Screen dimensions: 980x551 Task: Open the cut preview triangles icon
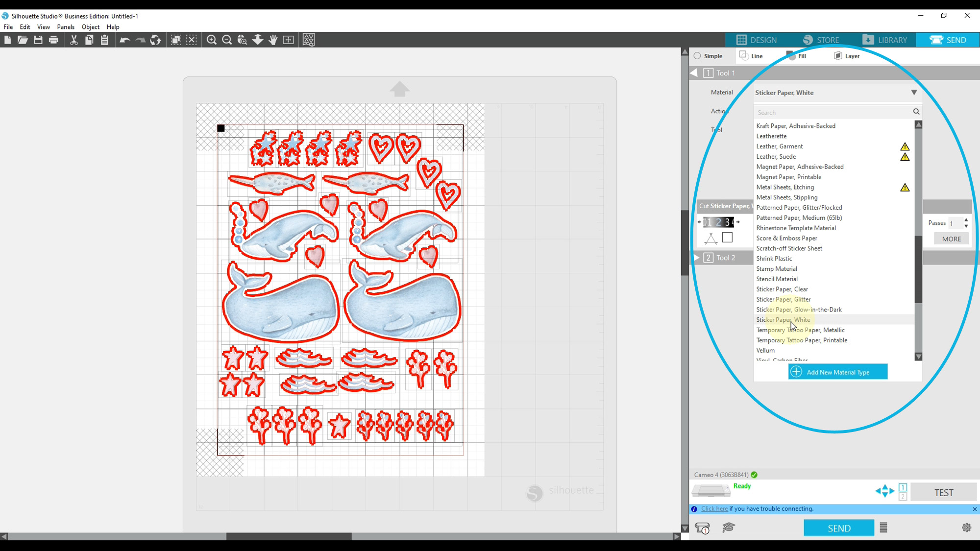point(309,40)
